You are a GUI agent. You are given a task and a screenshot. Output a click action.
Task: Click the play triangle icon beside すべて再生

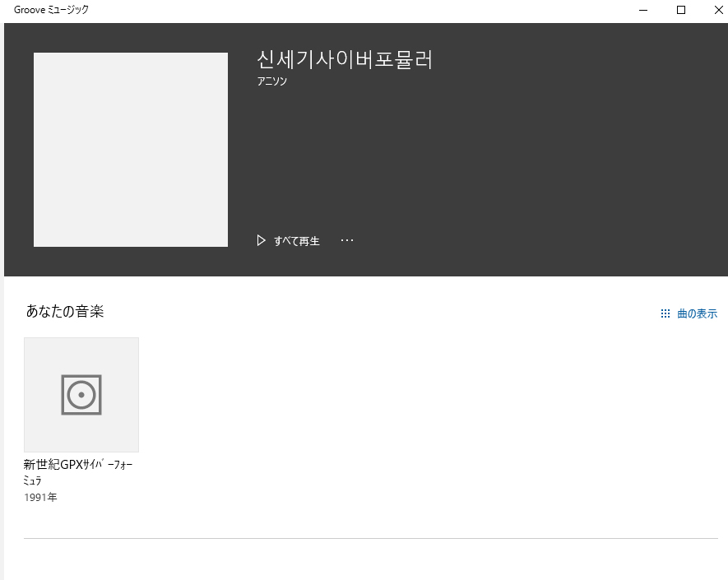pos(261,240)
